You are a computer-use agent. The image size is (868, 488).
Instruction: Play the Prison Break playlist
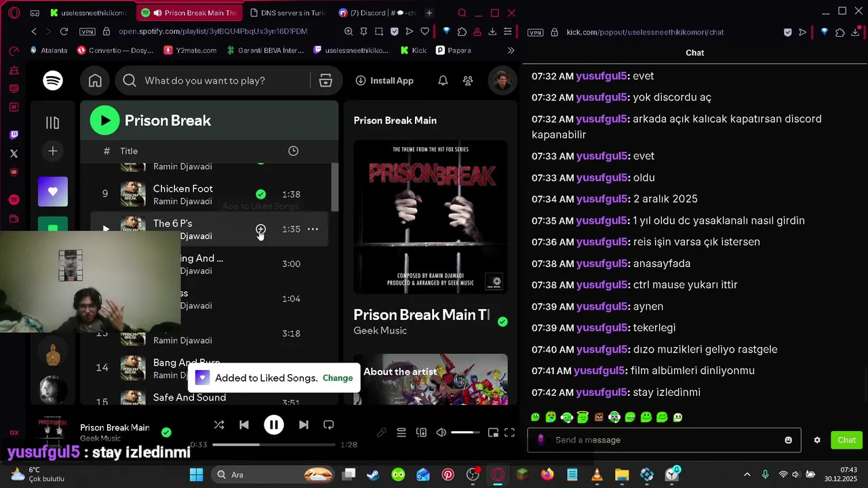click(104, 121)
